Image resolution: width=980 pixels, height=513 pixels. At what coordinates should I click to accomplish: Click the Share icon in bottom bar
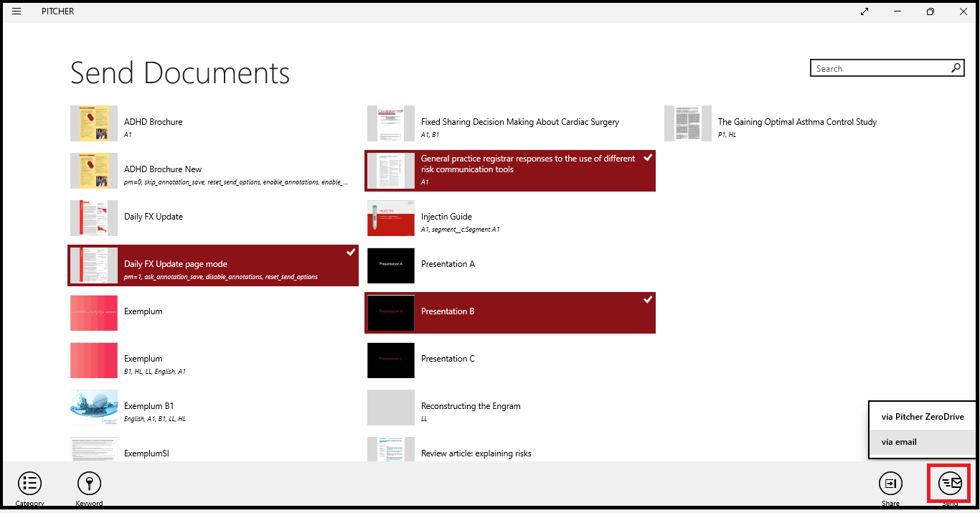(890, 484)
